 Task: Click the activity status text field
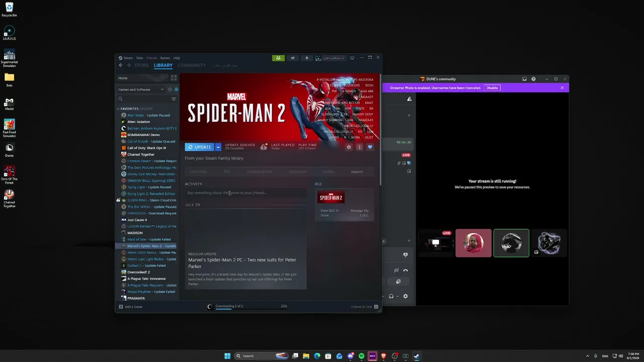click(246, 193)
